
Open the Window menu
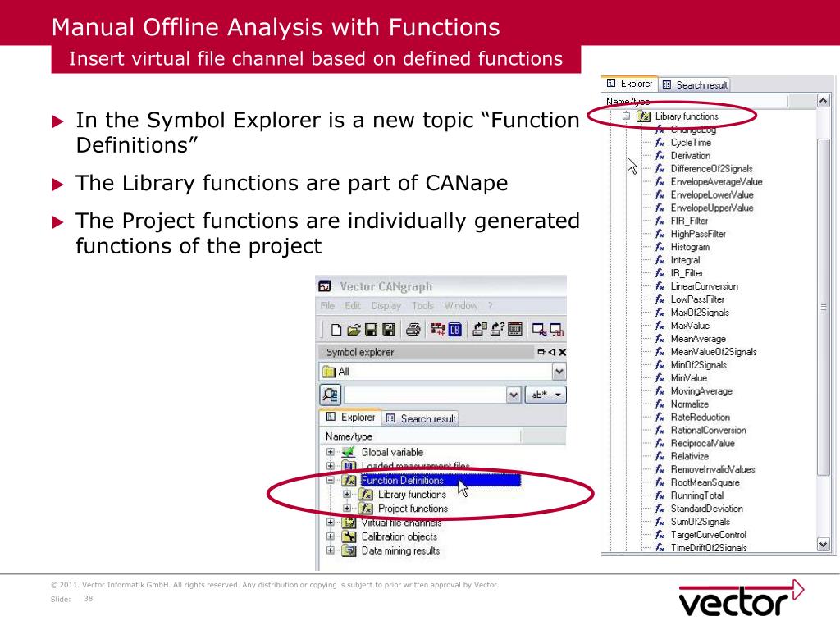pyautogui.click(x=461, y=305)
